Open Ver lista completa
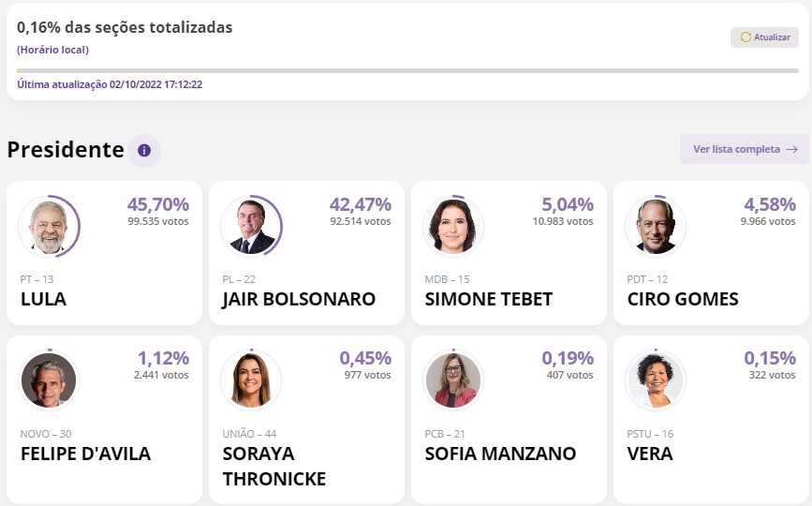This screenshot has height=506, width=812. click(x=737, y=149)
